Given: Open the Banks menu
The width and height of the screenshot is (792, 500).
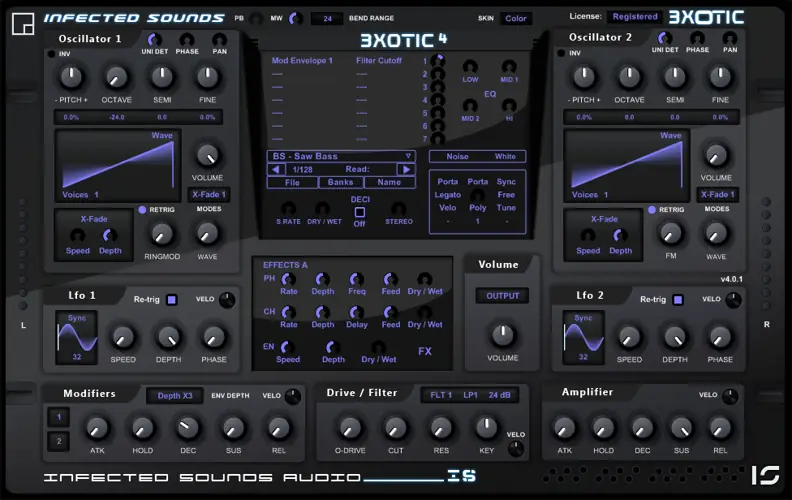Looking at the screenshot, I should (340, 183).
